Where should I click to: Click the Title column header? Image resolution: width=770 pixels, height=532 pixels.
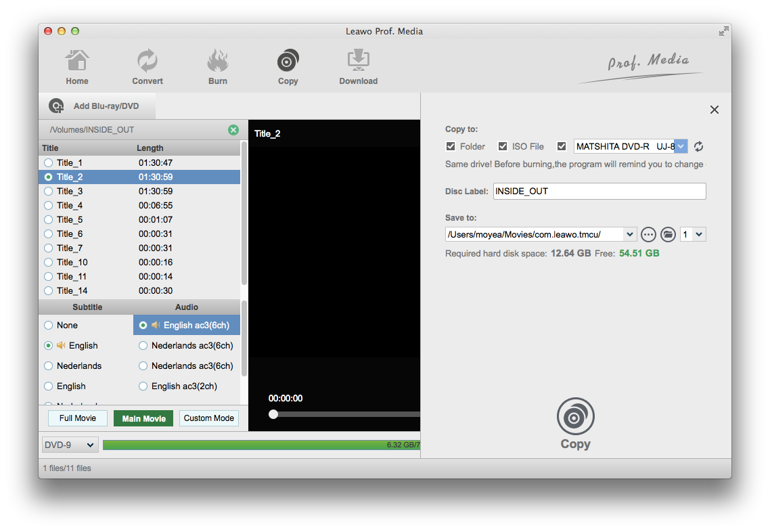[50, 148]
